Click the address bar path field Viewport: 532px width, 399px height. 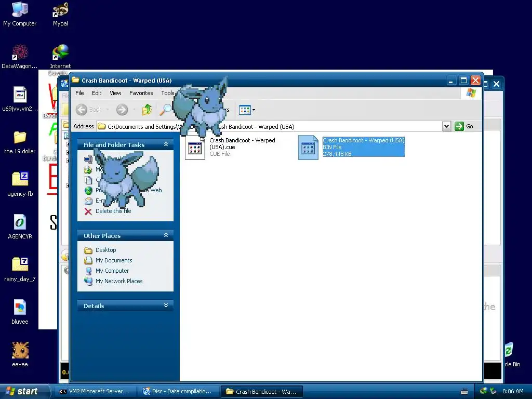coord(270,127)
